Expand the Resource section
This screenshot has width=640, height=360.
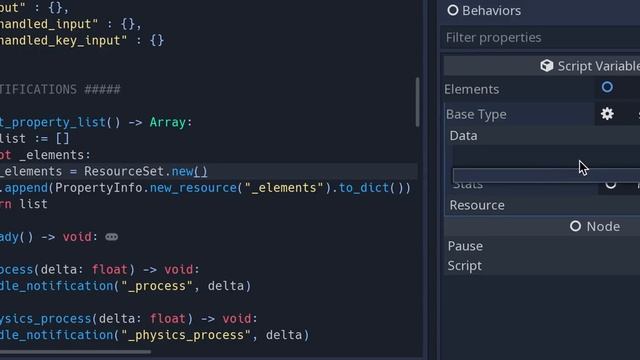click(543, 205)
